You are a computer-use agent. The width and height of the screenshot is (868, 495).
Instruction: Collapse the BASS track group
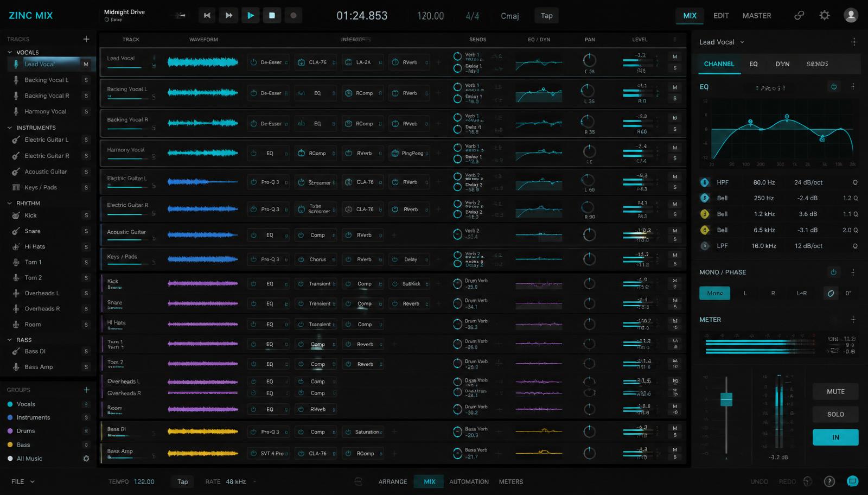pos(10,340)
